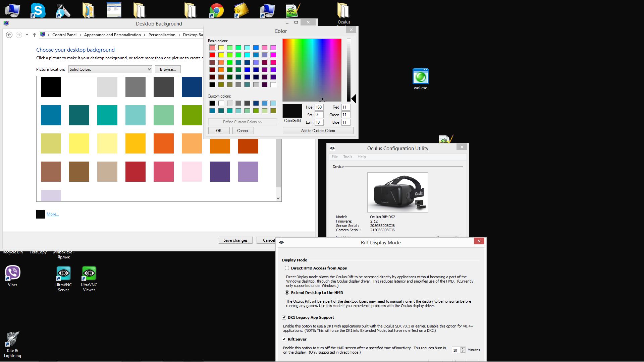Viewport: 644px width, 362px height.
Task: Click Browse... button
Action: 168,69
